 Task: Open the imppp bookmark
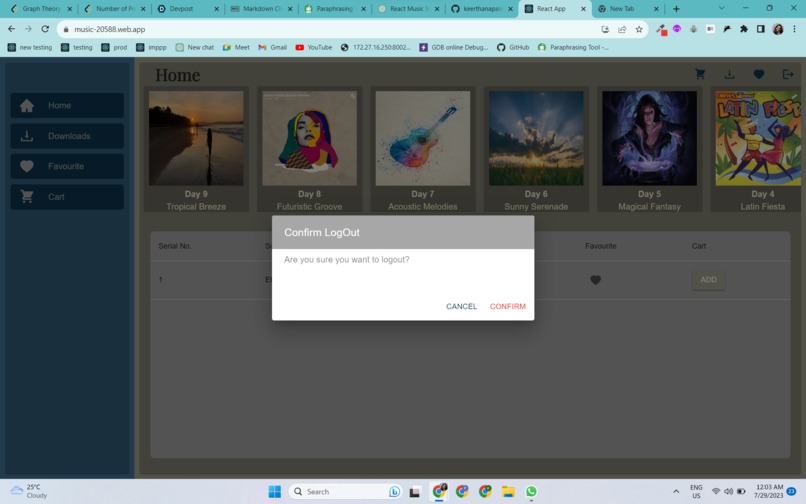click(x=151, y=47)
